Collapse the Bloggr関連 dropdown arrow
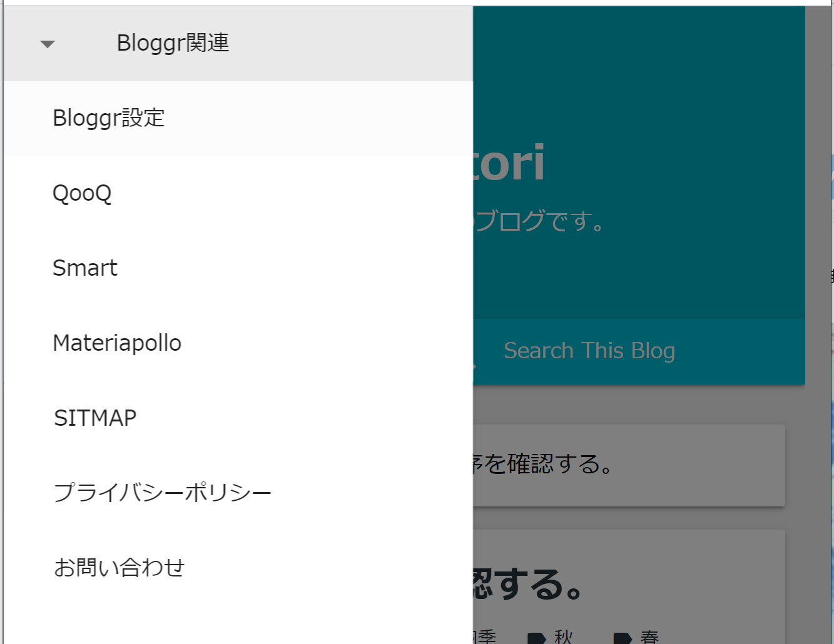This screenshot has height=644, width=834. point(48,44)
